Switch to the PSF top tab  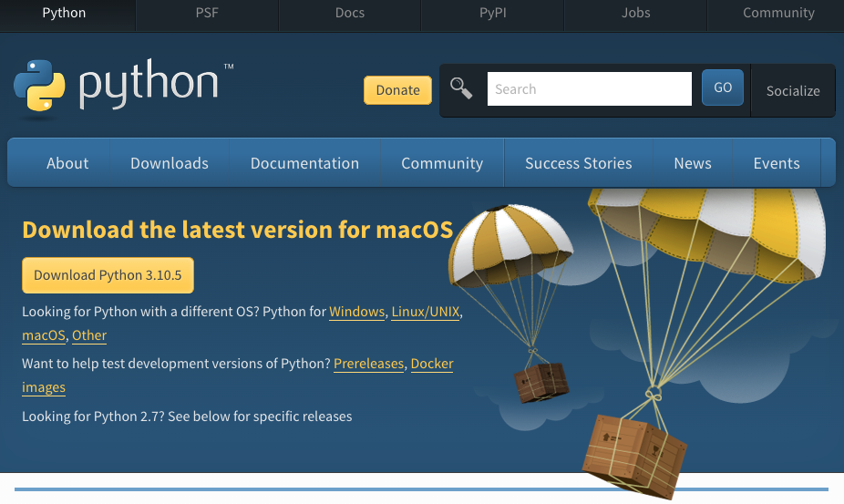coord(207,13)
